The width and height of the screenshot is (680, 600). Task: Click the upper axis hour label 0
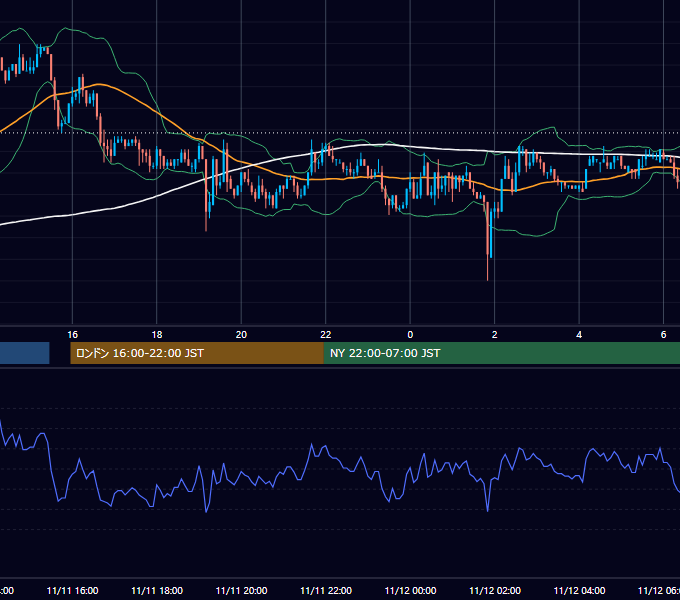(x=410, y=335)
